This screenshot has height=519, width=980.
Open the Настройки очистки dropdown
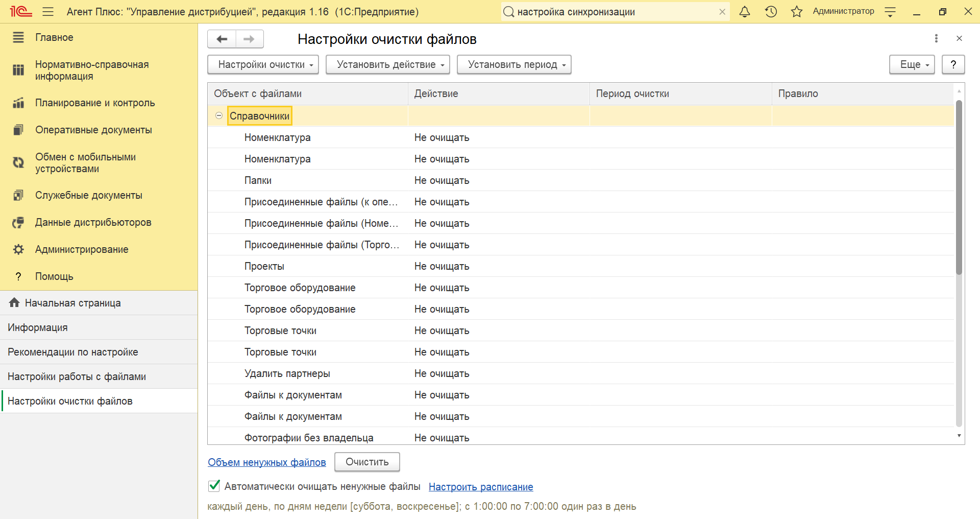click(263, 64)
